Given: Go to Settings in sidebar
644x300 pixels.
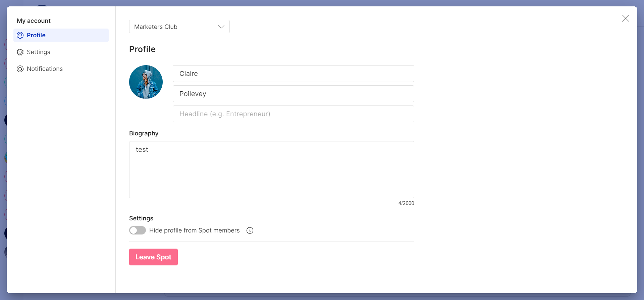Looking at the screenshot, I should tap(39, 52).
